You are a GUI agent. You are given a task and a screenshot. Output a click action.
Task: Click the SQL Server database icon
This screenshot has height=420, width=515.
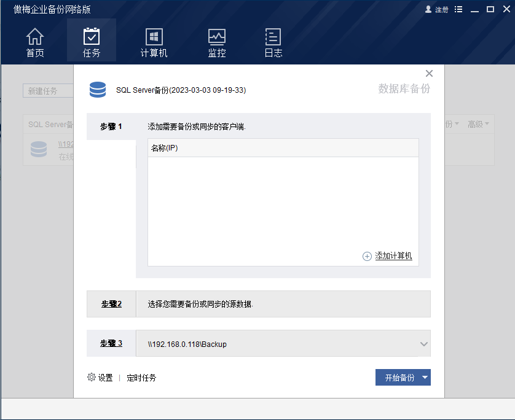tap(98, 90)
